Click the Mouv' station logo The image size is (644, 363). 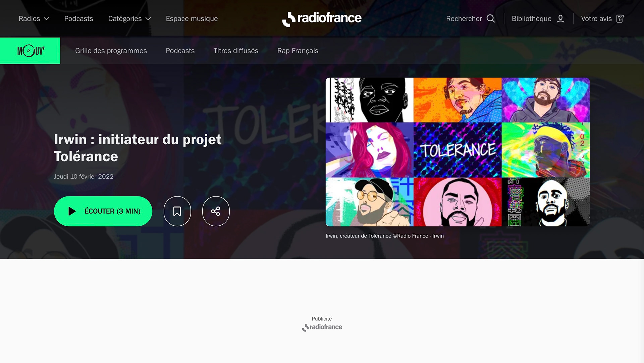tap(30, 51)
